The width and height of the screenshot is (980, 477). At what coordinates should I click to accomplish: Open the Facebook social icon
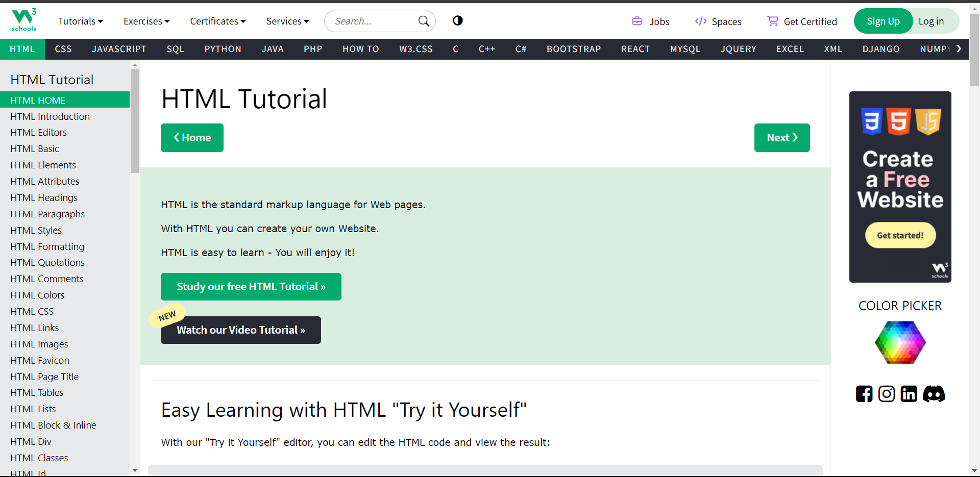(864, 394)
